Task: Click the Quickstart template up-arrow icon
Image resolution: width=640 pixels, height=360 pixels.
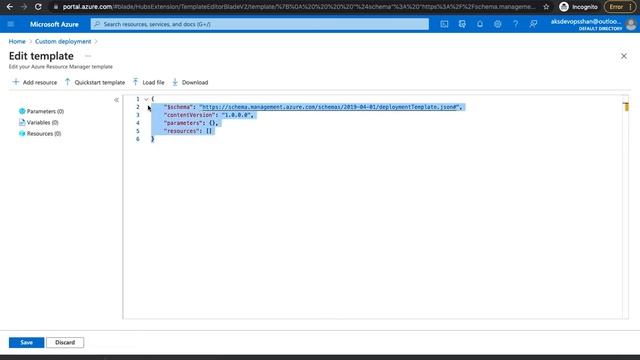Action: (67, 82)
